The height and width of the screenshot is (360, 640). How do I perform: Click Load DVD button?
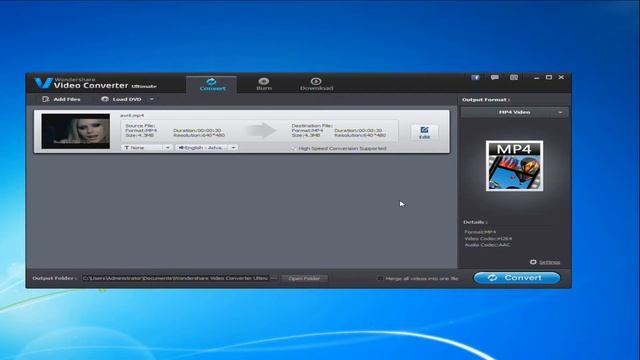pyautogui.click(x=122, y=99)
